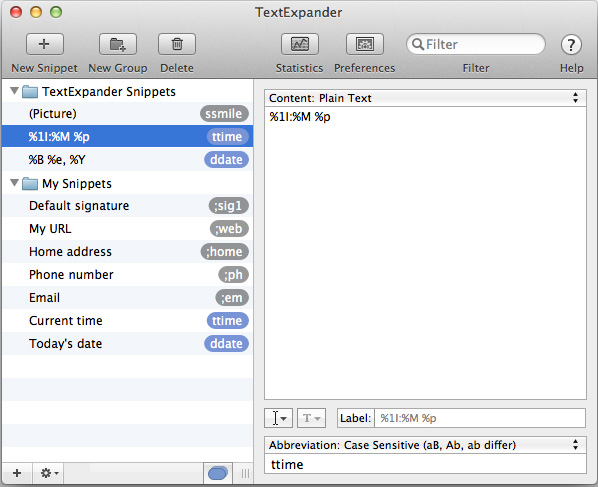
Task: Zoom window with the green button
Action: (x=56, y=12)
